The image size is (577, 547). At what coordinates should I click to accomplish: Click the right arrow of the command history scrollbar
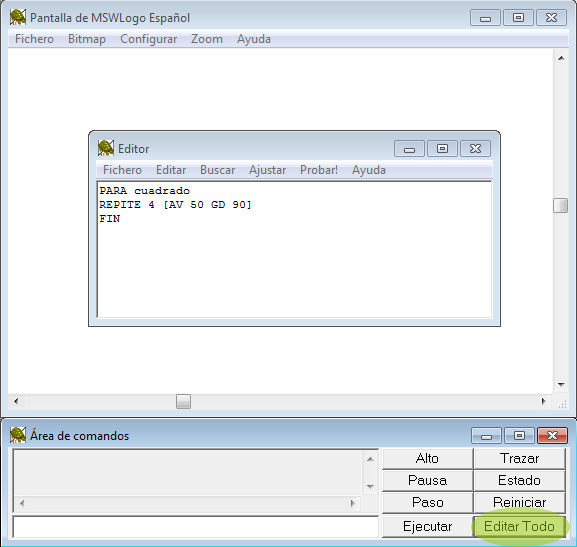point(353,503)
